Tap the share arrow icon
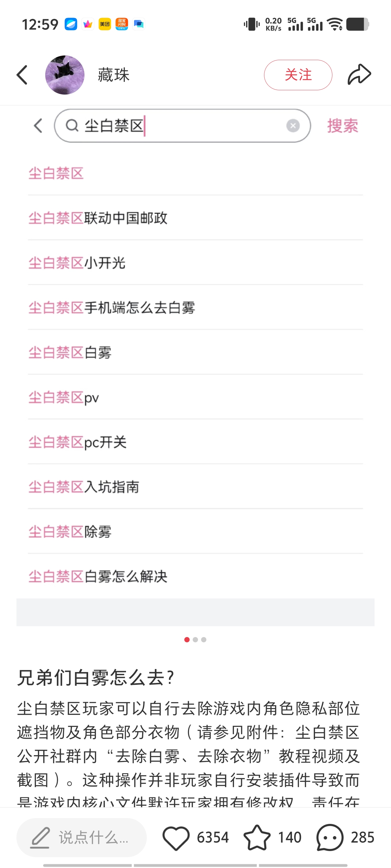The width and height of the screenshot is (391, 868). pos(359,74)
